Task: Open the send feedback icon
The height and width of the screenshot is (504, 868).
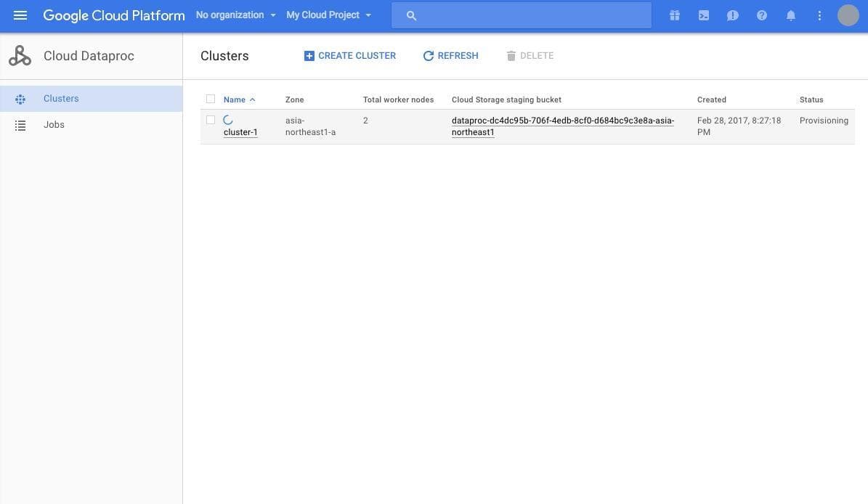Action: click(732, 15)
